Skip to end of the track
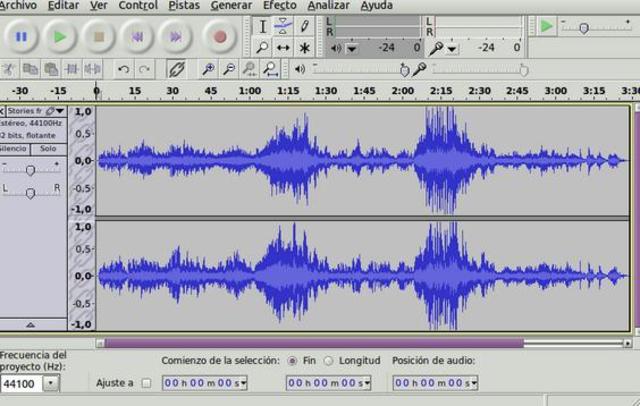The image size is (640, 406). pos(176,37)
